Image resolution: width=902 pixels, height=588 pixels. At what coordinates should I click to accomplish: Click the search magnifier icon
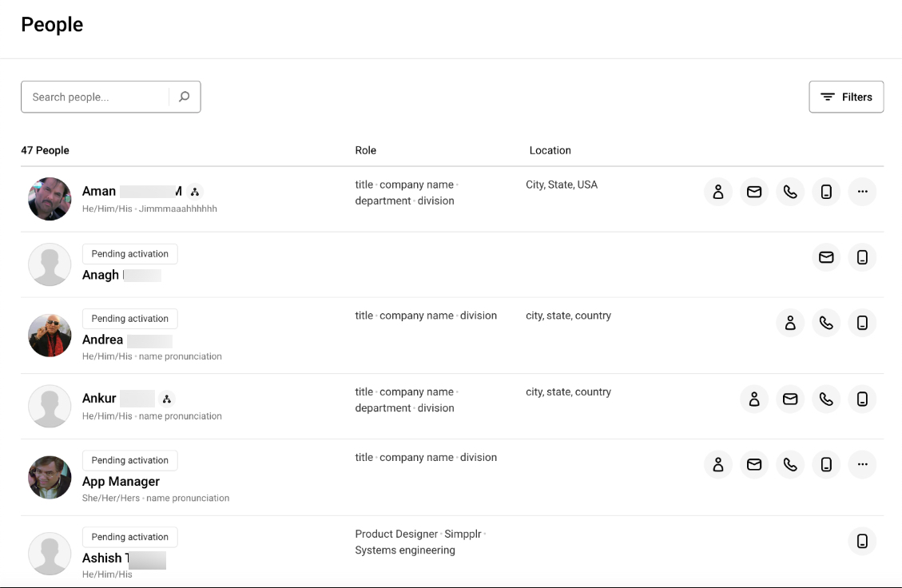(185, 96)
